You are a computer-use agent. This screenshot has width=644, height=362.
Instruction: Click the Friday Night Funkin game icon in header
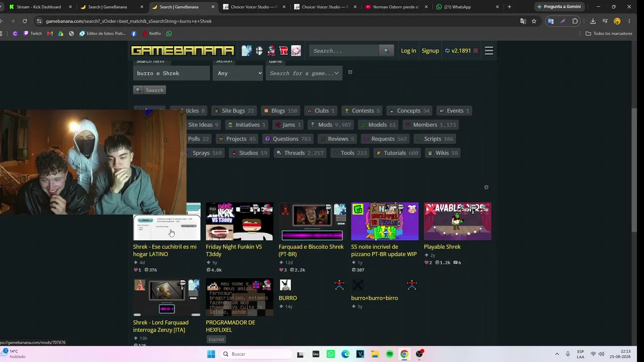pyautogui.click(x=271, y=50)
